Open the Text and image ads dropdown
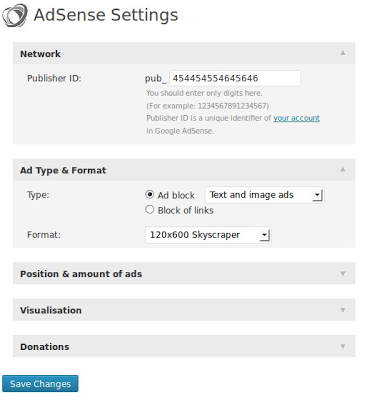 (264, 195)
